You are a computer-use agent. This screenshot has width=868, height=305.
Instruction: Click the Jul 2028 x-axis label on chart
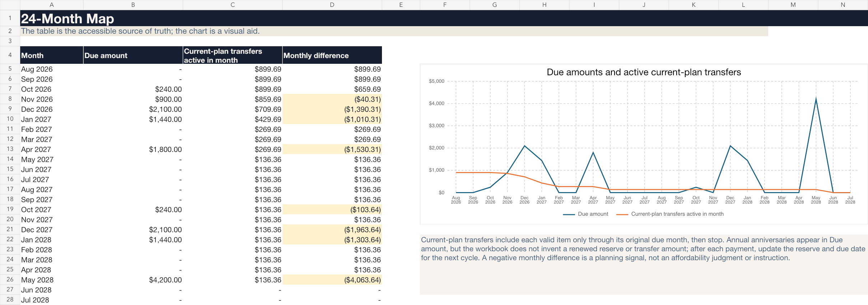point(850,200)
